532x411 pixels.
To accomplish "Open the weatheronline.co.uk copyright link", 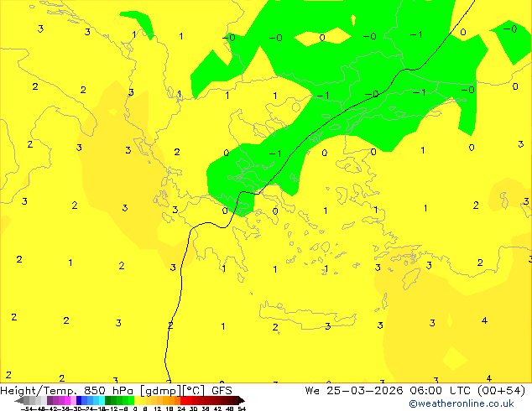I will click(x=462, y=403).
